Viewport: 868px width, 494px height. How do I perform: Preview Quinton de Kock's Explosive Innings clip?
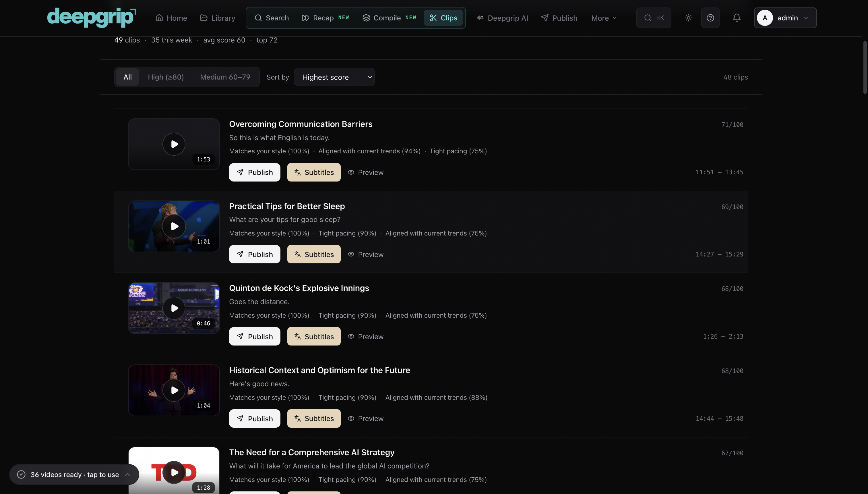click(365, 337)
